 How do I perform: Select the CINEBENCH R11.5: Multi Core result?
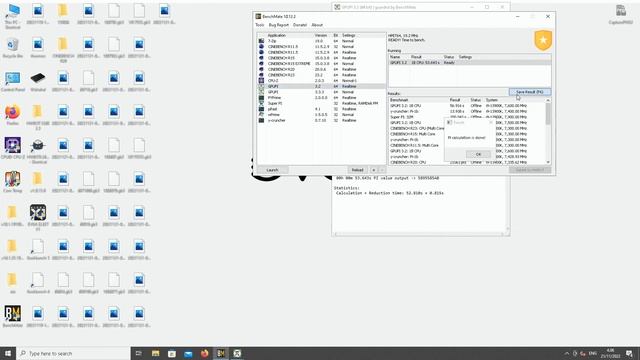(467, 145)
